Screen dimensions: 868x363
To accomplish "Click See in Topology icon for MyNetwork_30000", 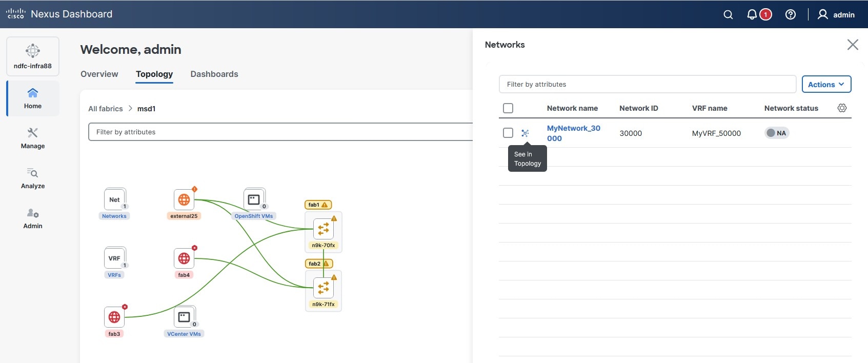I will coord(525,133).
